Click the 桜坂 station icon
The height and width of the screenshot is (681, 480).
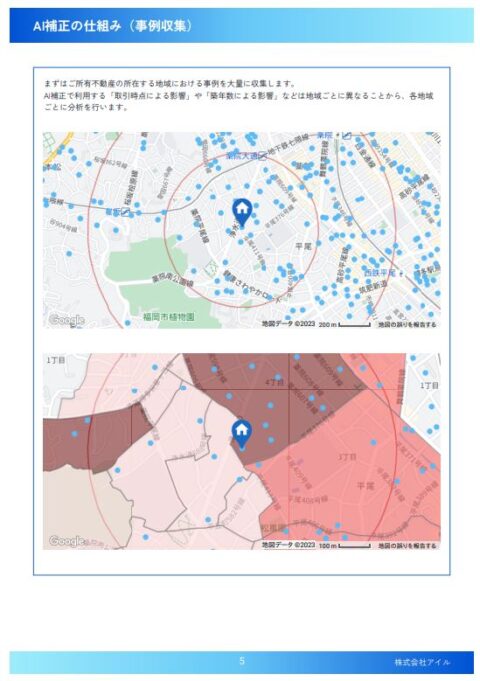[x=126, y=212]
